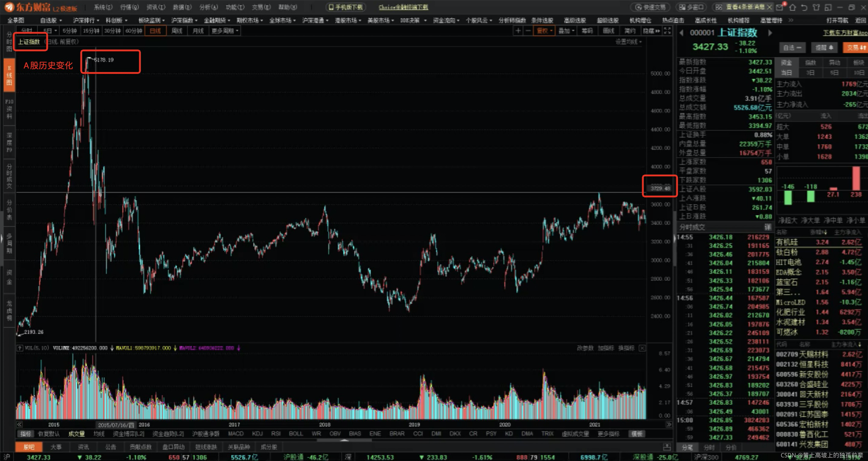Zoom out chart with minus icon
868x461 pixels.
(528, 31)
